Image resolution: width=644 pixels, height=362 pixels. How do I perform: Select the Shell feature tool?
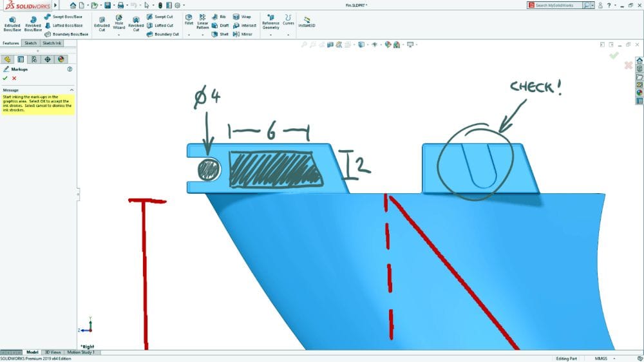pyautogui.click(x=220, y=34)
